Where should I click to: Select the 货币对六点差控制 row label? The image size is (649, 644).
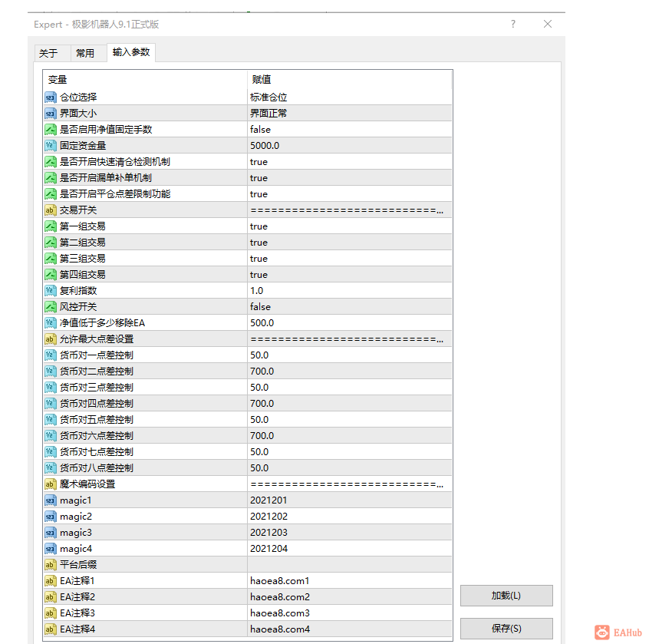tap(97, 436)
